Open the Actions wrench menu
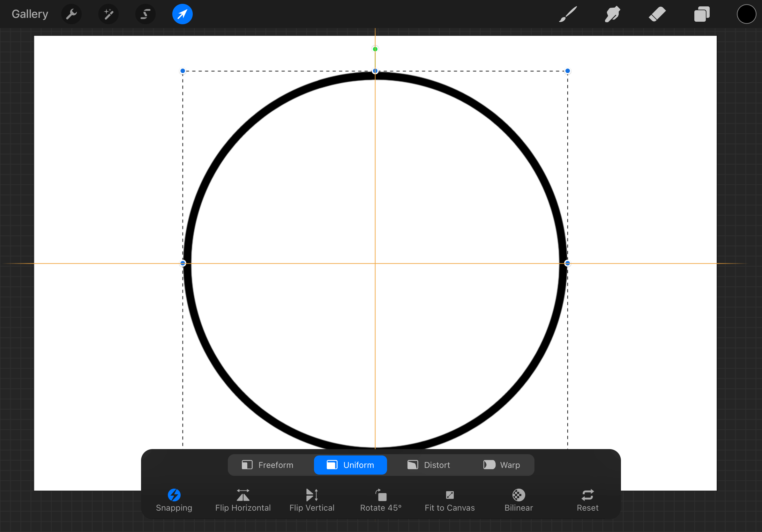762x532 pixels. click(71, 14)
